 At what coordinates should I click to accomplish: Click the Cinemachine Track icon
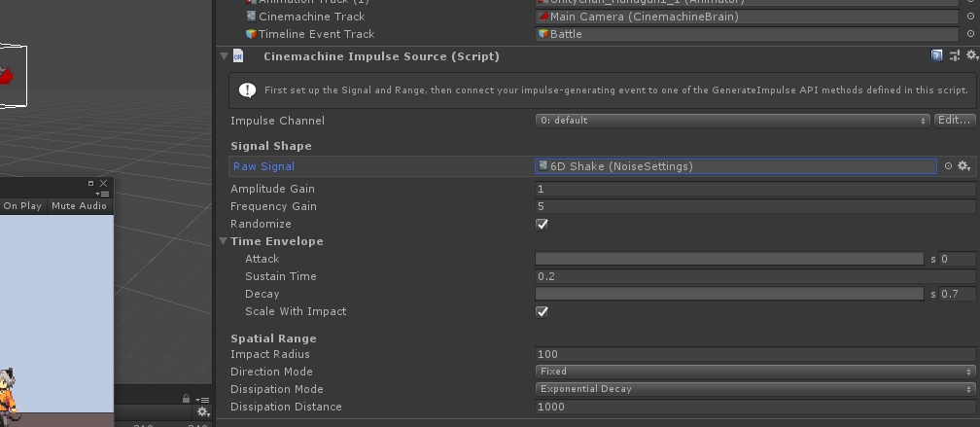[x=251, y=17]
